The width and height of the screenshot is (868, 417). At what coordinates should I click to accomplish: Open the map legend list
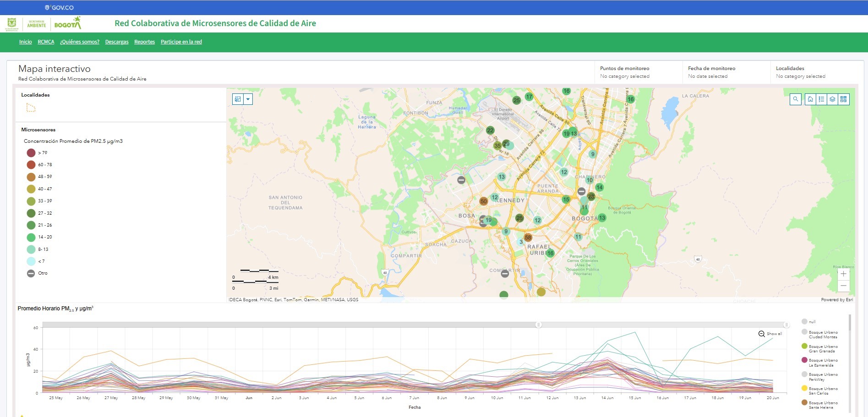point(821,99)
